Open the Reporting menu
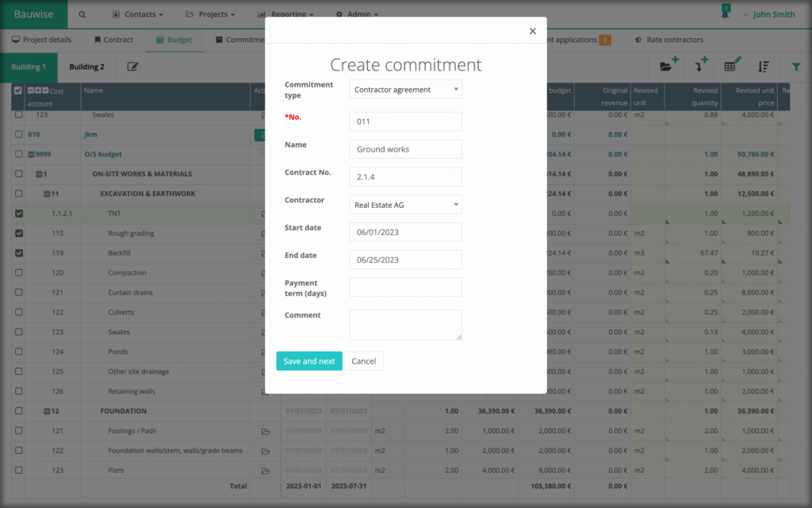 285,14
